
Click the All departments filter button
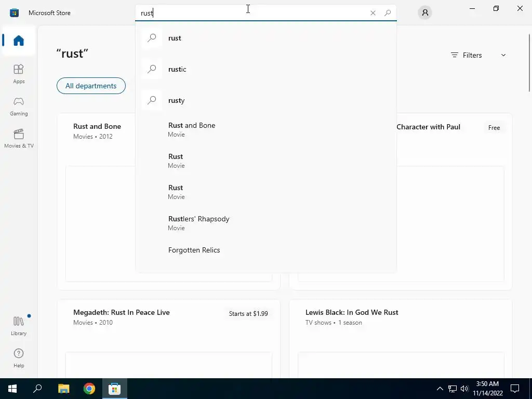click(x=91, y=86)
